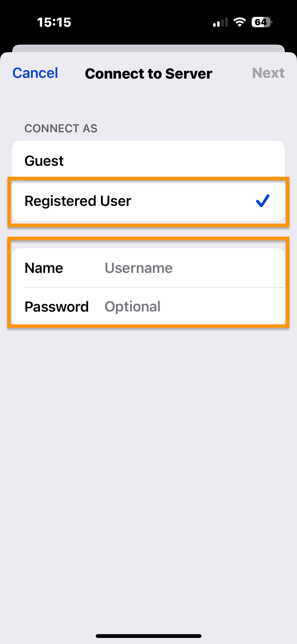Viewport: 297px width, 644px height.
Task: Focus the Optional password field
Action: 194,307
